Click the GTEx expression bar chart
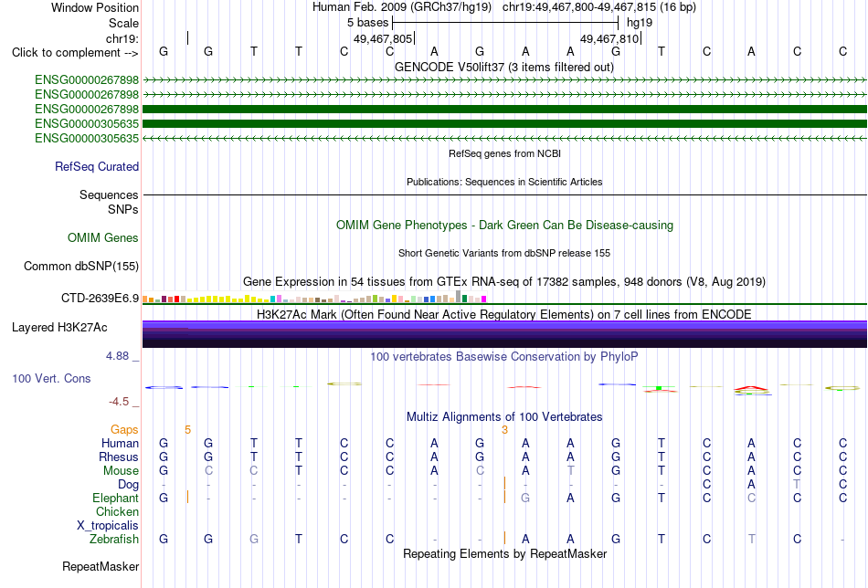This screenshot has width=868, height=588. [x=314, y=297]
